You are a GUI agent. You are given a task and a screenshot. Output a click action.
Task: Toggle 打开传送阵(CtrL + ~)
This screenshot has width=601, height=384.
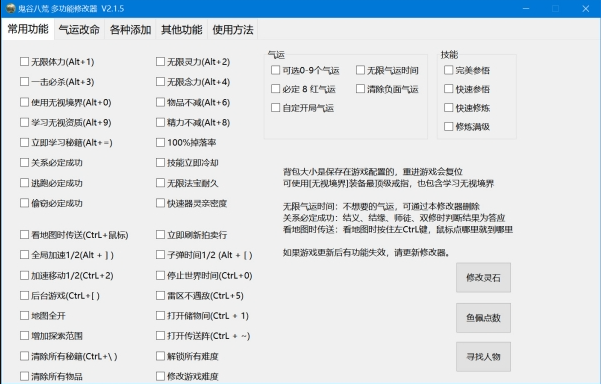[x=161, y=336]
